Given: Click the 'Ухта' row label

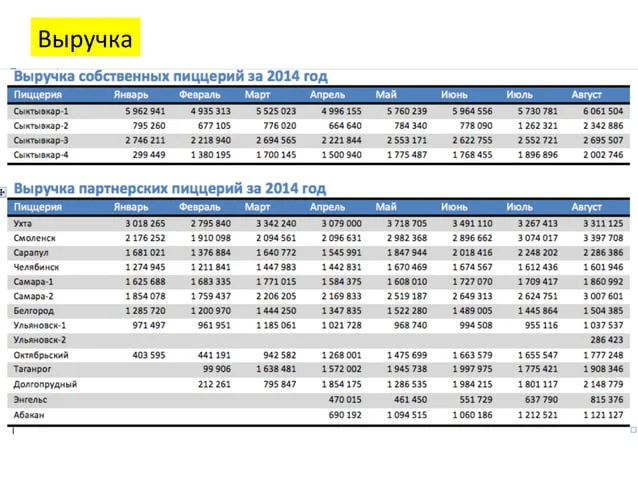Looking at the screenshot, I should click(x=23, y=223).
